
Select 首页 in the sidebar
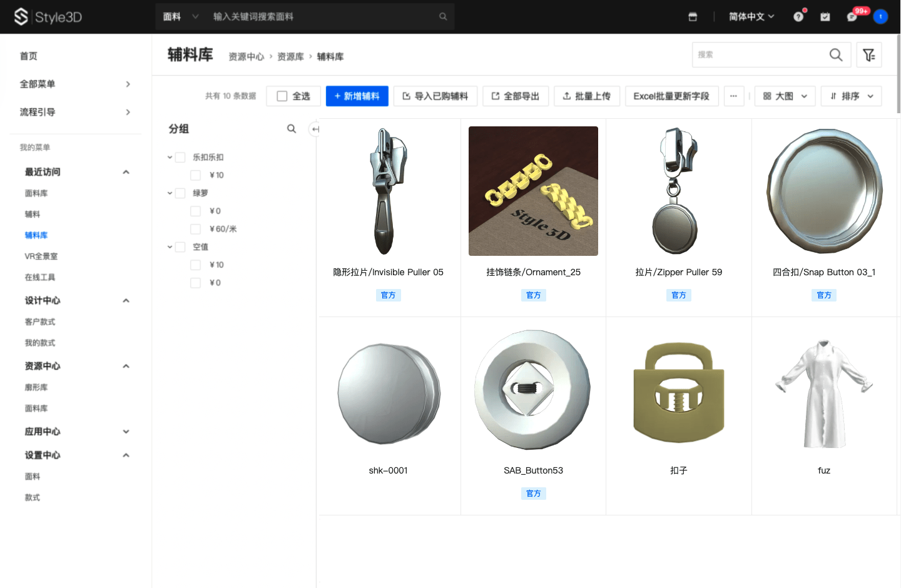point(29,56)
